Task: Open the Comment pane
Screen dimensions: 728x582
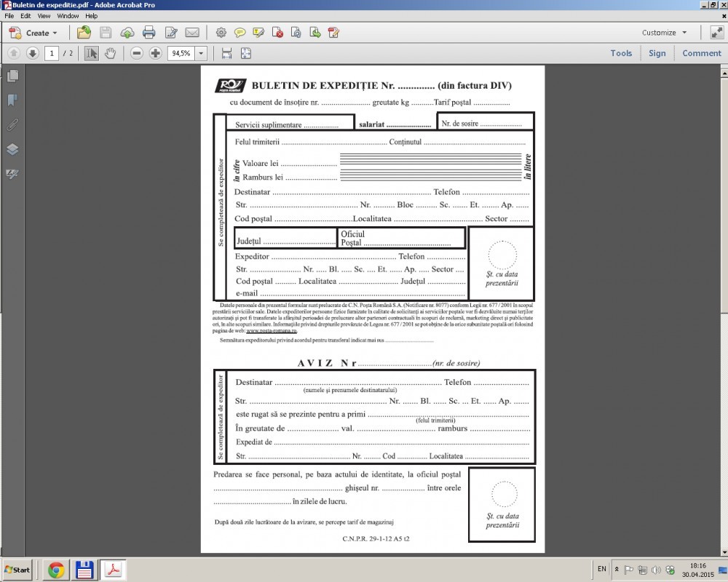Action: (x=702, y=53)
